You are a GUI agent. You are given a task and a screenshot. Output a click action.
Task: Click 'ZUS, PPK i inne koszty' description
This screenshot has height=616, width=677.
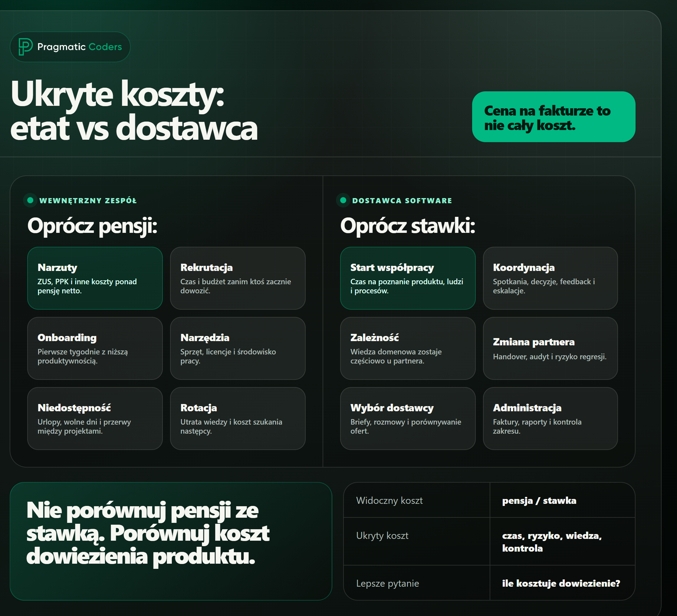tap(87, 286)
